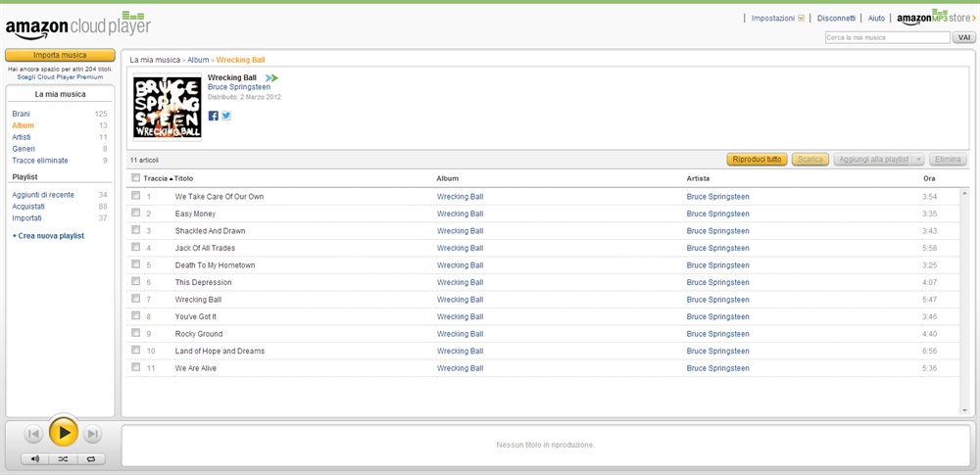980x475 pixels.
Task: Check the box for Rocky Ground
Action: [x=135, y=333]
